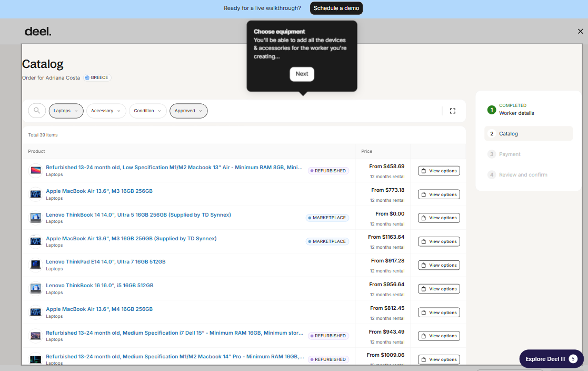
Task: Click the search magnifier icon
Action: tap(36, 111)
